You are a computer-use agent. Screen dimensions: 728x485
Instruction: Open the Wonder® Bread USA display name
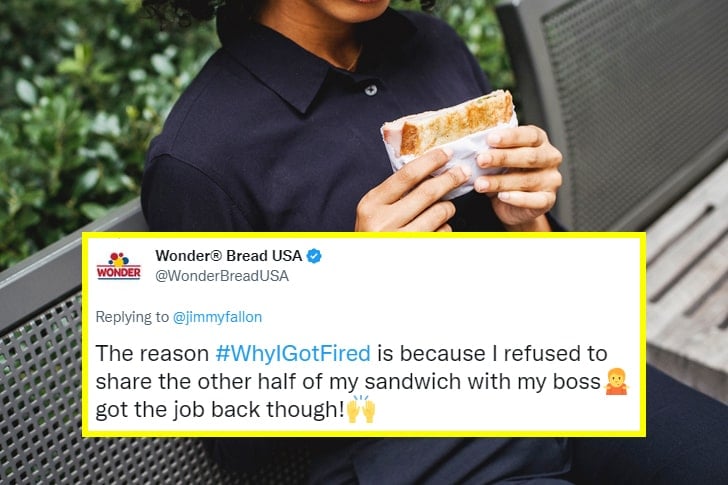click(x=228, y=256)
